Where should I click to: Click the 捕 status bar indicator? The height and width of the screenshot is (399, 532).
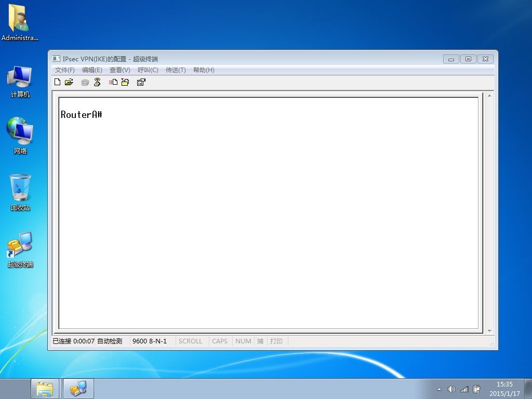point(260,341)
